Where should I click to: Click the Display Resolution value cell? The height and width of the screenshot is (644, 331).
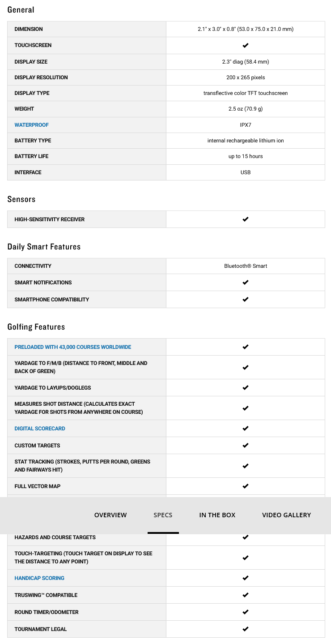[x=246, y=77]
